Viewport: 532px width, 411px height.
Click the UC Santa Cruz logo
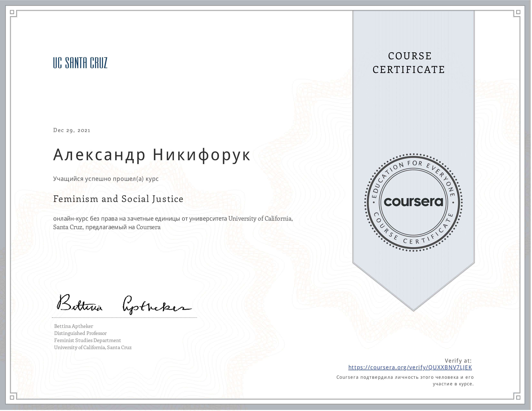pos(80,63)
